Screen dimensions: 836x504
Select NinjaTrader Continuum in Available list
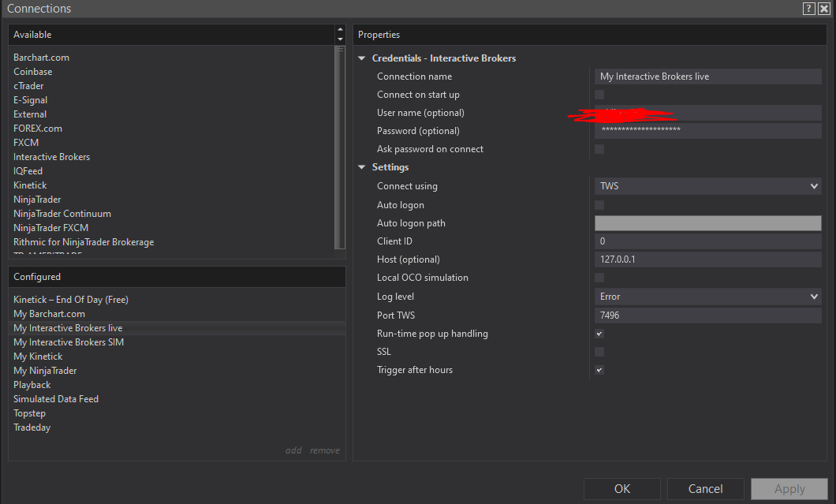point(62,213)
